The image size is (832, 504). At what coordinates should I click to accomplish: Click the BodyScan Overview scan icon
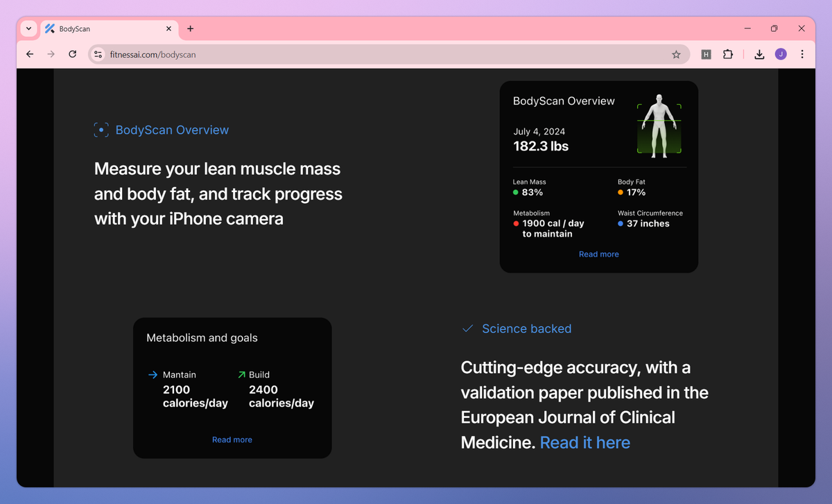pos(101,130)
